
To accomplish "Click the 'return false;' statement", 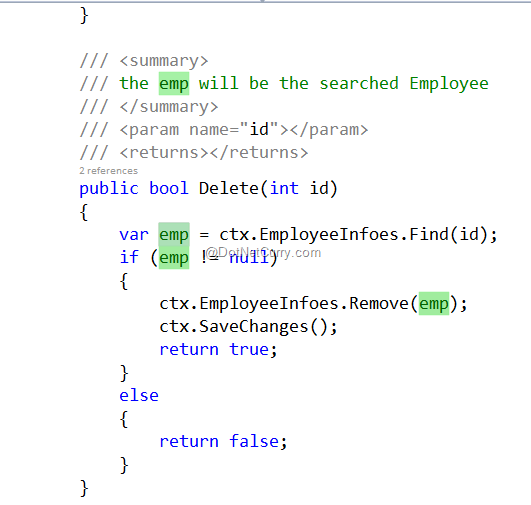I will tap(223, 441).
